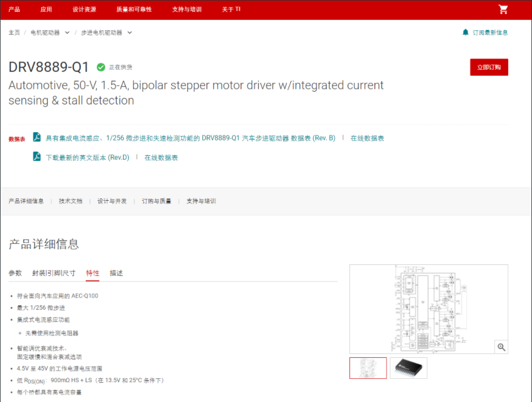This screenshot has height=402, width=532.
Task: Switch to the 参数 tab
Action: tap(15, 273)
